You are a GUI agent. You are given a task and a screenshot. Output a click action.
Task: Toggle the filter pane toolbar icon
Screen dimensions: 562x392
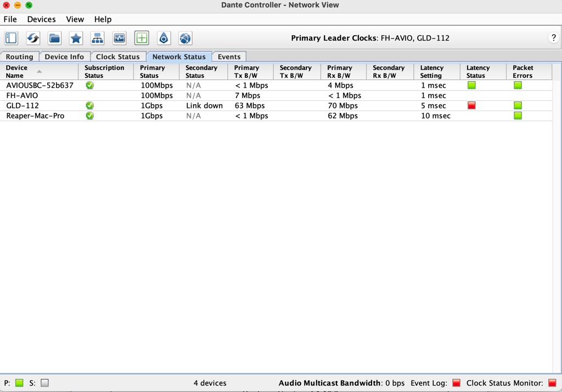click(11, 38)
